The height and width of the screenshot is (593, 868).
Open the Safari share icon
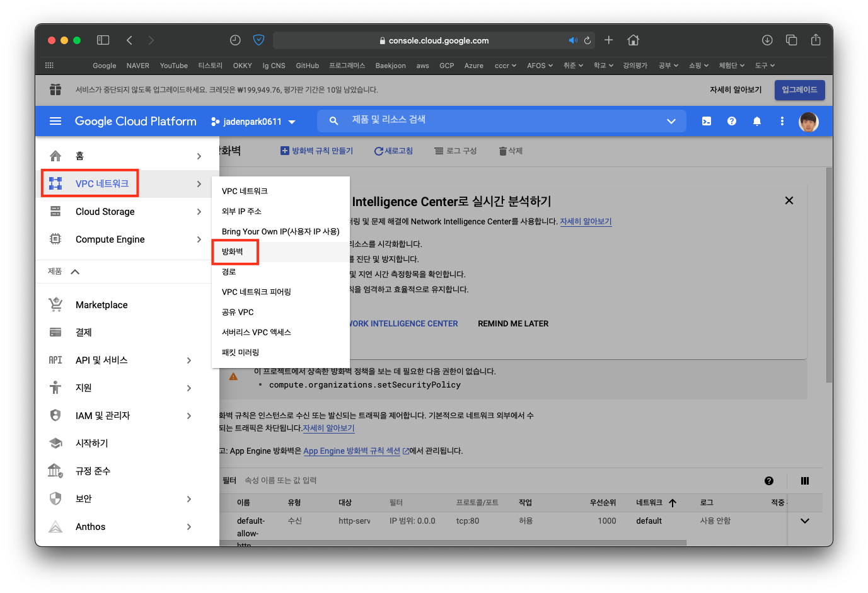(816, 40)
